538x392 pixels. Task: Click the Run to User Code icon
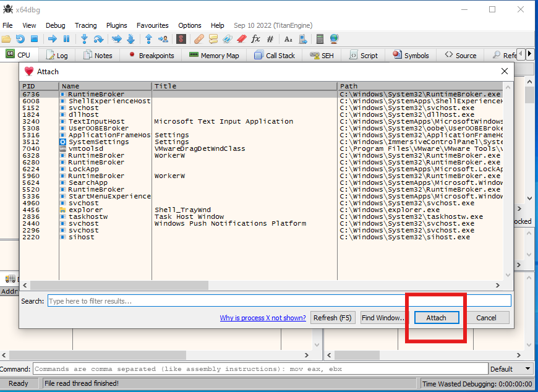163,39
